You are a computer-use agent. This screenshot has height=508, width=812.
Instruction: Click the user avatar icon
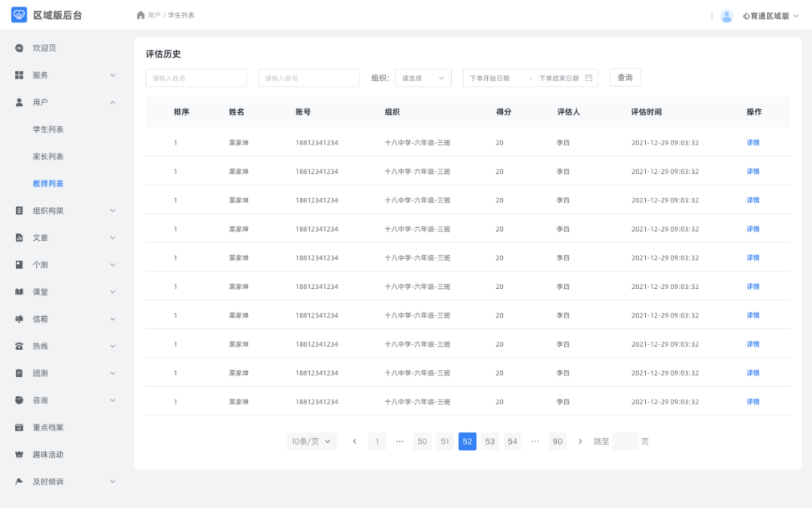(x=726, y=16)
